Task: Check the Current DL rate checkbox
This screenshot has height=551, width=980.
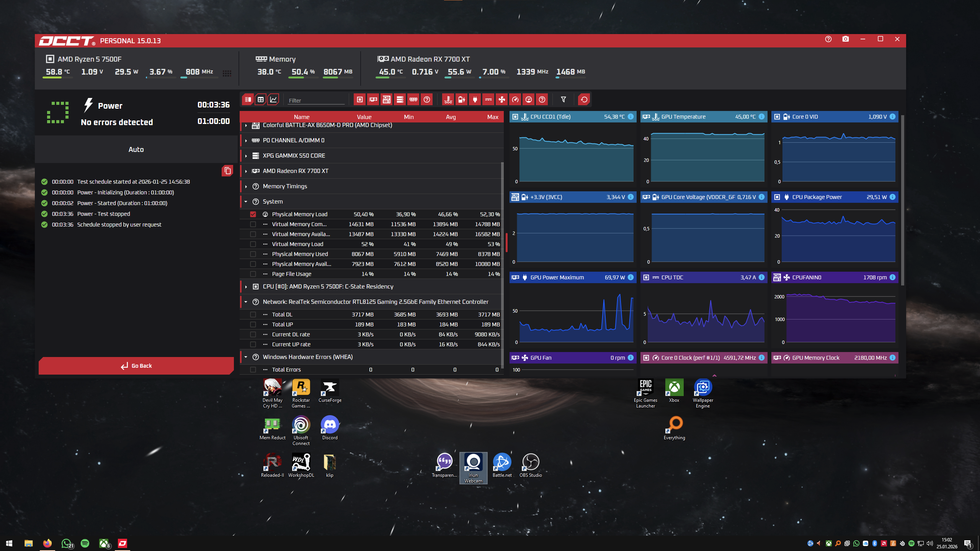Action: coord(253,334)
